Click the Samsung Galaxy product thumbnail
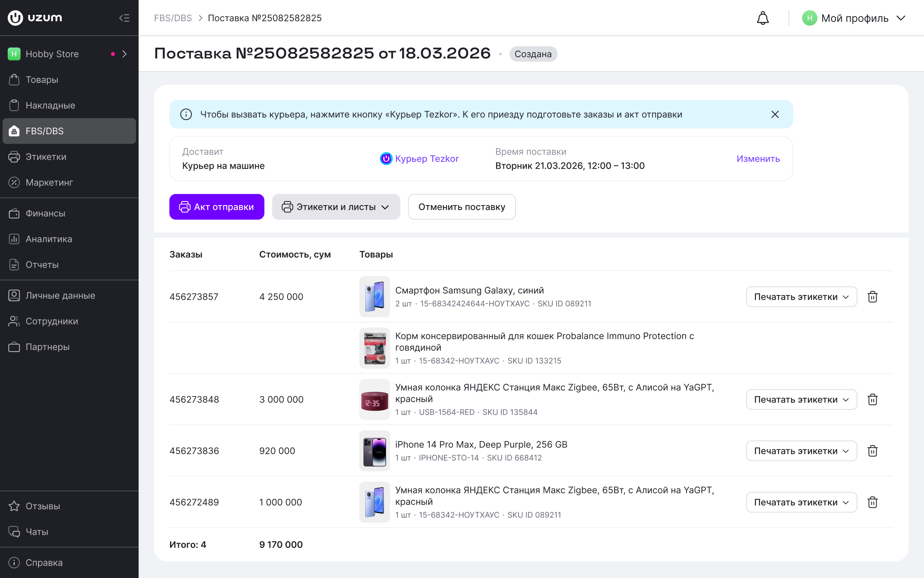Screen dimensions: 924x578 click(x=375, y=297)
